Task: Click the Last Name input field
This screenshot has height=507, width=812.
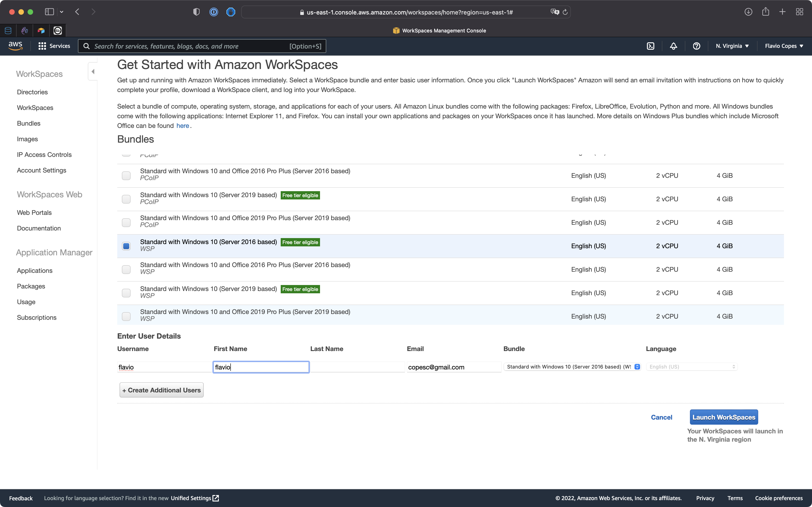Action: click(x=357, y=367)
